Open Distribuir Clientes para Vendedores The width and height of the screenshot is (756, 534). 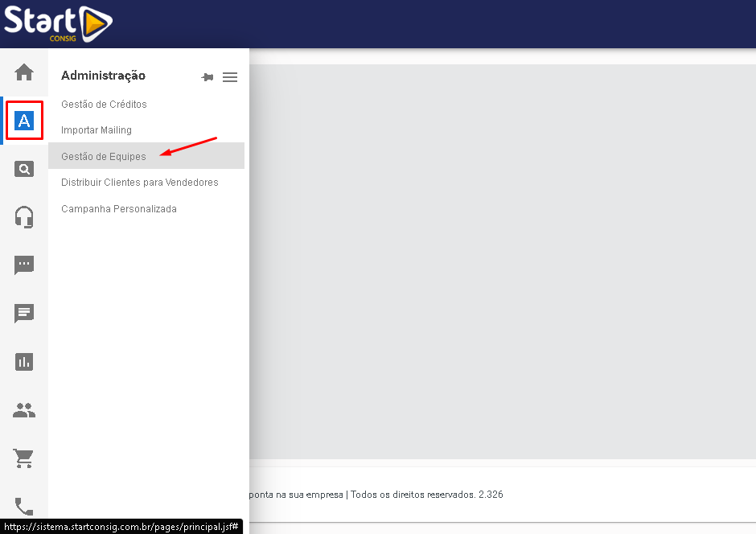140,183
